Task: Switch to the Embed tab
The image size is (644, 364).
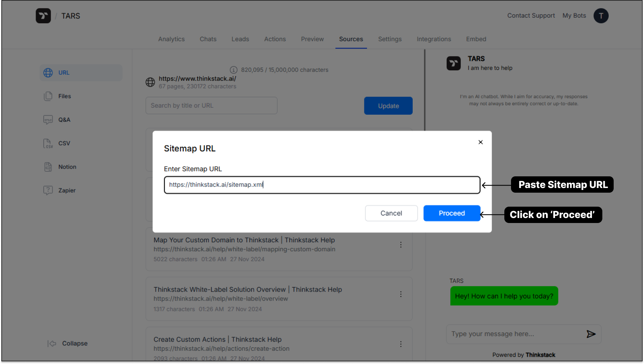Action: coord(476,39)
